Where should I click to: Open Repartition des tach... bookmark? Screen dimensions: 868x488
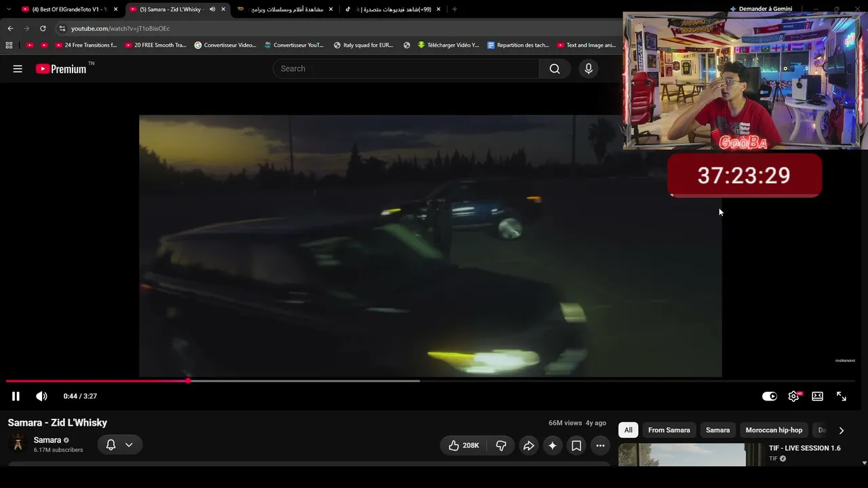[518, 45]
